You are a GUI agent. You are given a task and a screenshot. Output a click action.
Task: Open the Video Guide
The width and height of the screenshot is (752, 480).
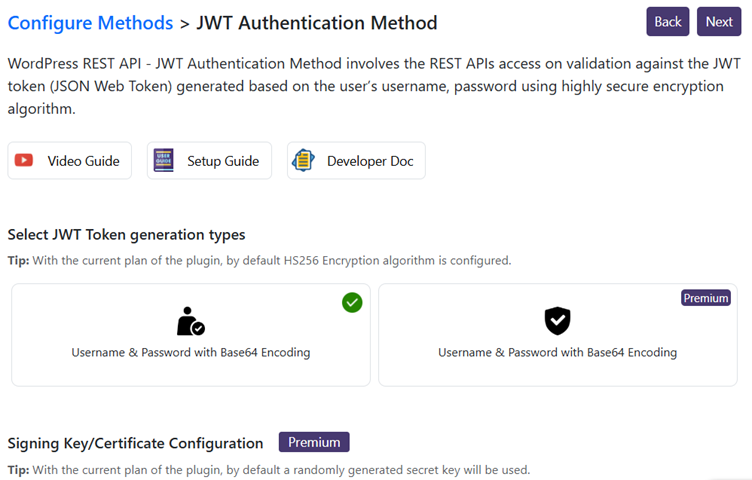click(x=70, y=161)
